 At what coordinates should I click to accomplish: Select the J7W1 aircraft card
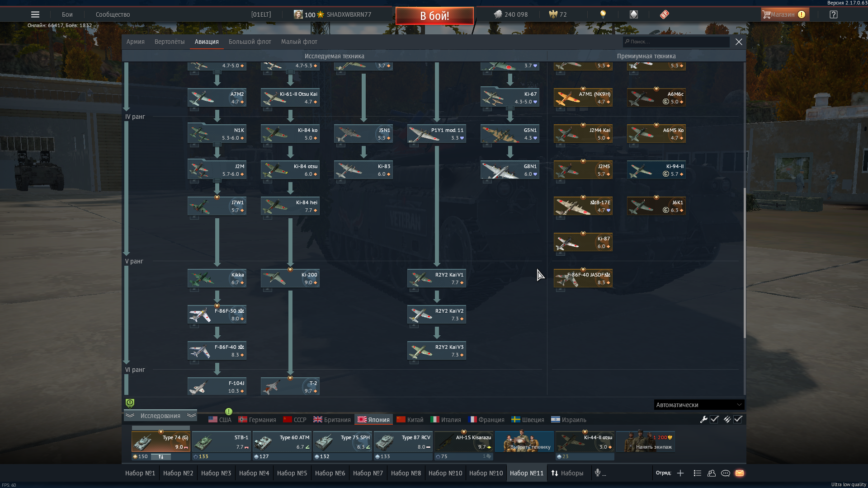(217, 206)
